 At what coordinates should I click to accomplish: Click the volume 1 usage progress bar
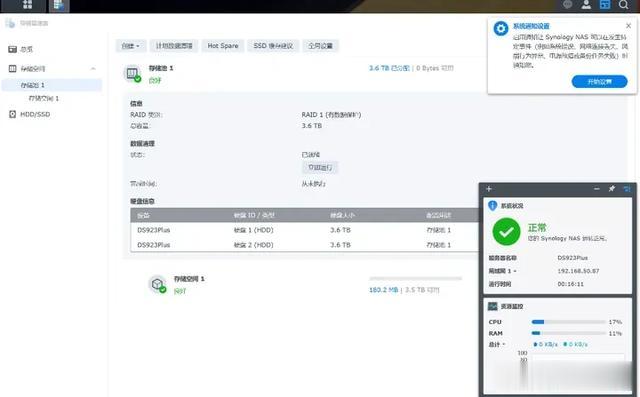[416, 278]
